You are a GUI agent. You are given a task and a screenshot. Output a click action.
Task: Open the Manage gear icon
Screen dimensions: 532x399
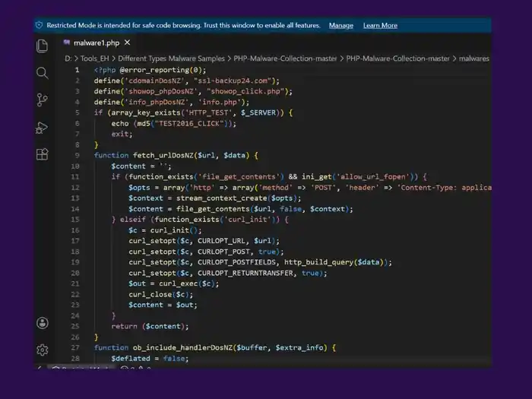click(x=43, y=350)
